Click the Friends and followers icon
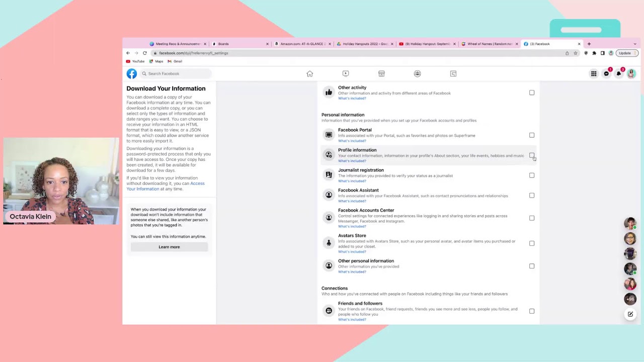The height and width of the screenshot is (362, 644). 329,311
